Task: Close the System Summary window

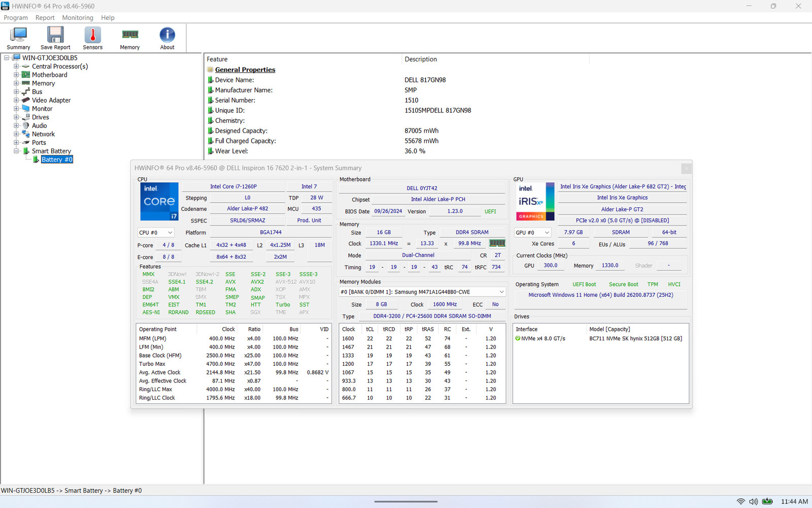Action: (x=686, y=168)
